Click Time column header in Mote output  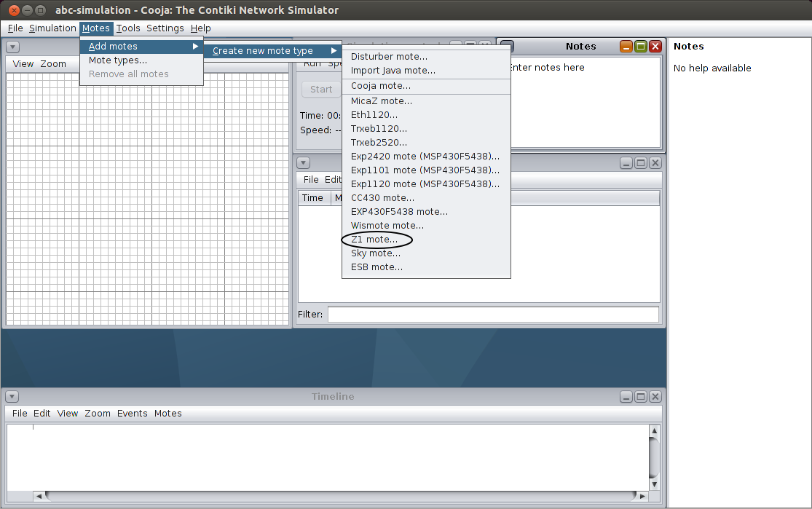click(314, 198)
